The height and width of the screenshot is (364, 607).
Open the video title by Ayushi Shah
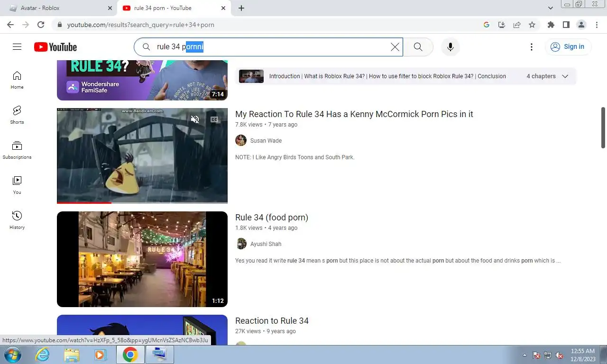tap(272, 218)
